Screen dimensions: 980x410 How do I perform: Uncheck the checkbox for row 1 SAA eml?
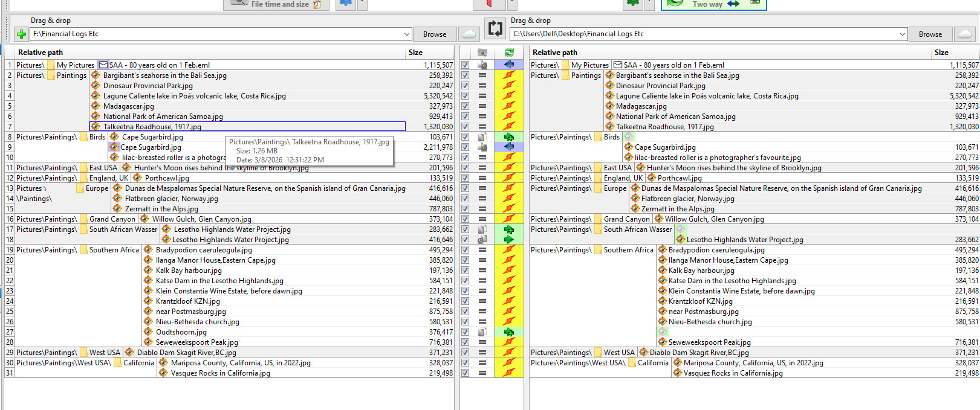point(465,65)
